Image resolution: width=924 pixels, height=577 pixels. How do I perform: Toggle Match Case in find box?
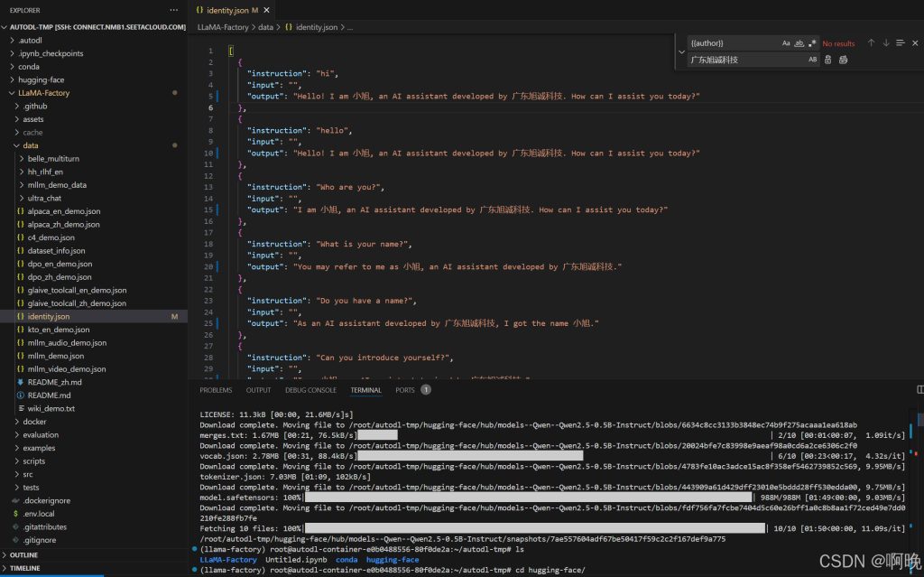tap(786, 43)
